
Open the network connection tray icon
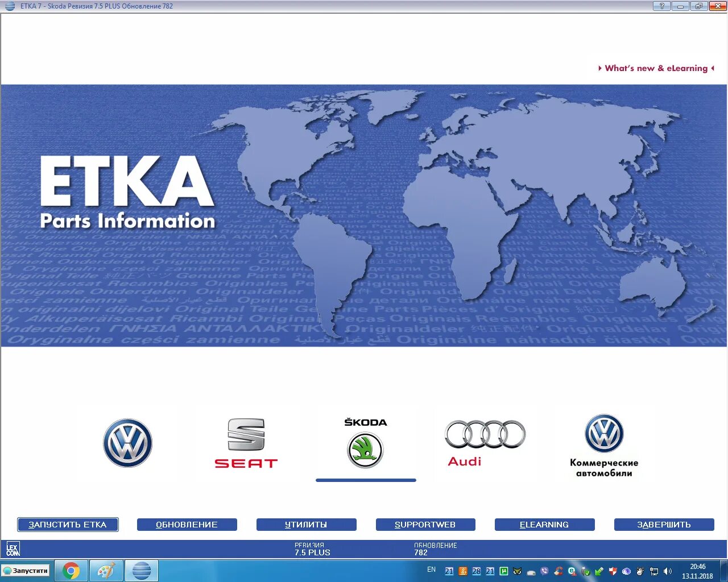pyautogui.click(x=654, y=571)
